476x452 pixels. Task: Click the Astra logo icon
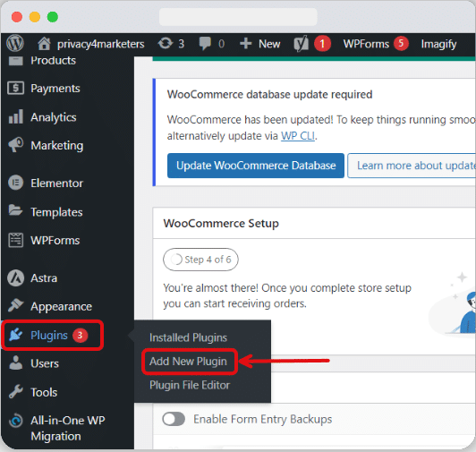pyautogui.click(x=15, y=278)
